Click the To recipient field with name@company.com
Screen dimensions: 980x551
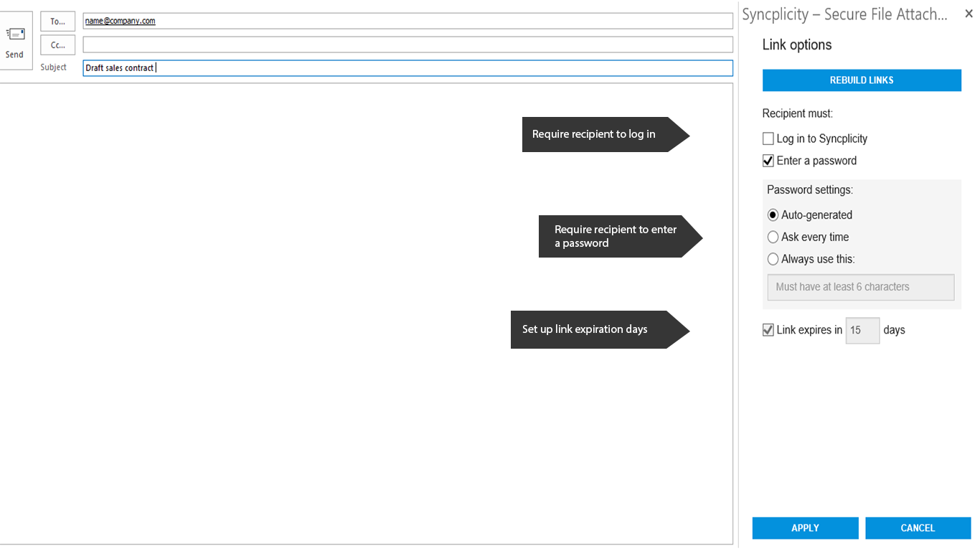click(407, 21)
